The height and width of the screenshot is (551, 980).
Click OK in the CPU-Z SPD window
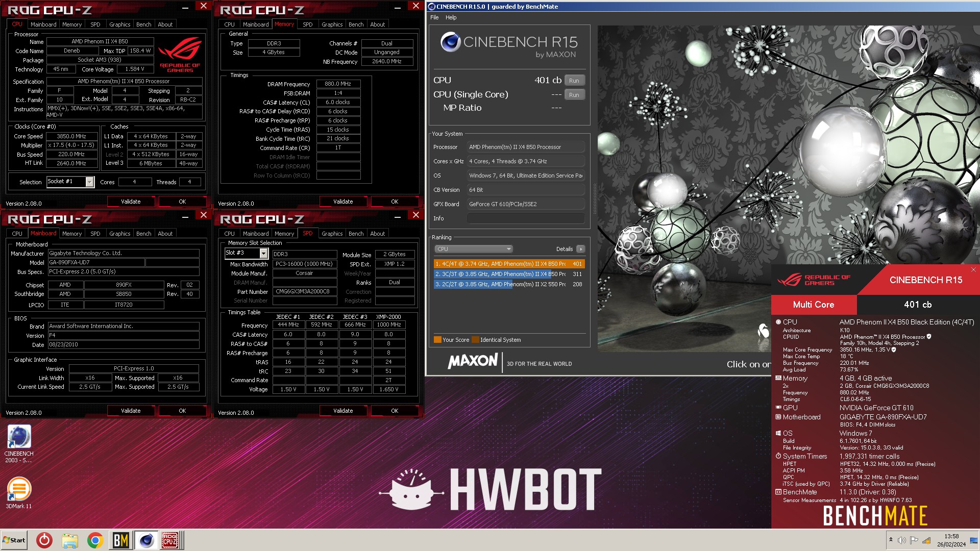coord(395,411)
